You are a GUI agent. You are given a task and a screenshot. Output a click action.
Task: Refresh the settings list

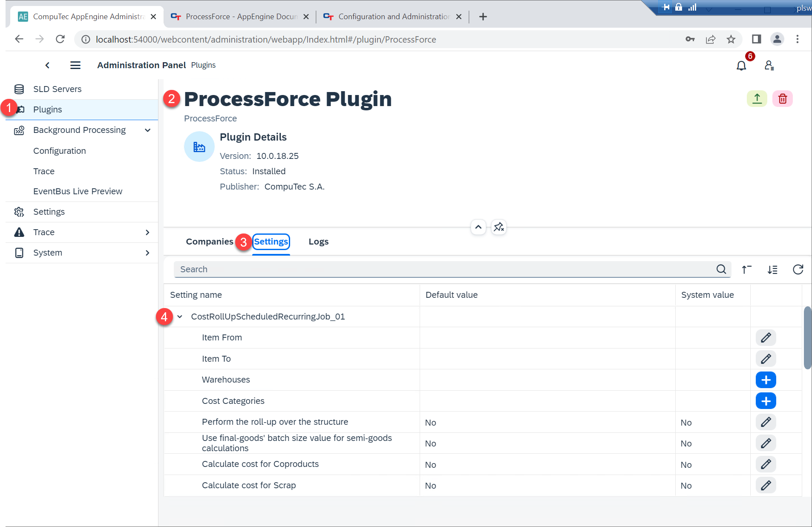tap(798, 270)
